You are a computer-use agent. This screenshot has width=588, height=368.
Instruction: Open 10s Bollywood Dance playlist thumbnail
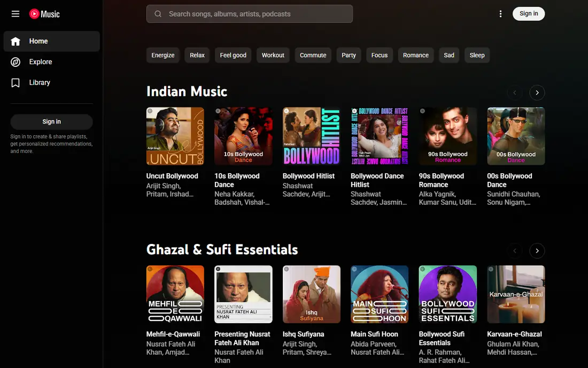point(243,136)
